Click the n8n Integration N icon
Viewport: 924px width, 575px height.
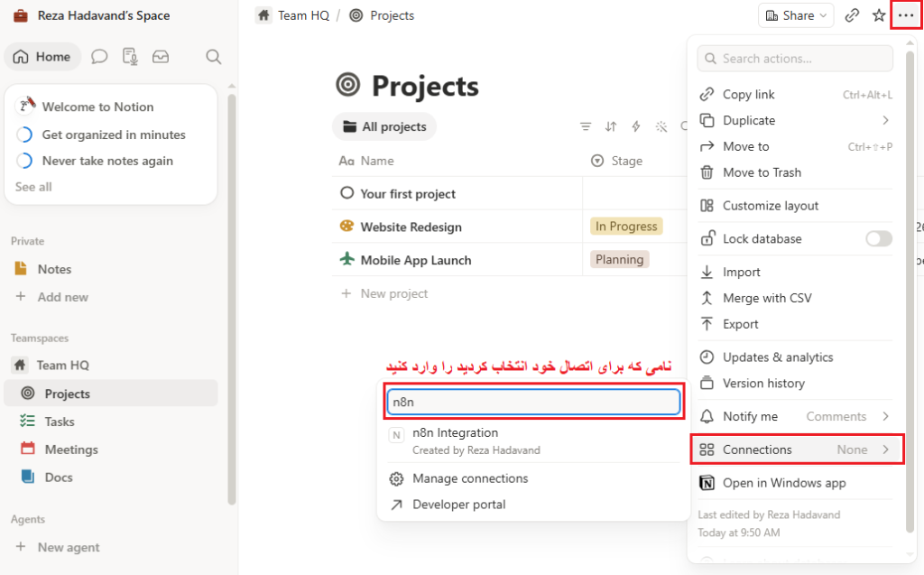397,435
